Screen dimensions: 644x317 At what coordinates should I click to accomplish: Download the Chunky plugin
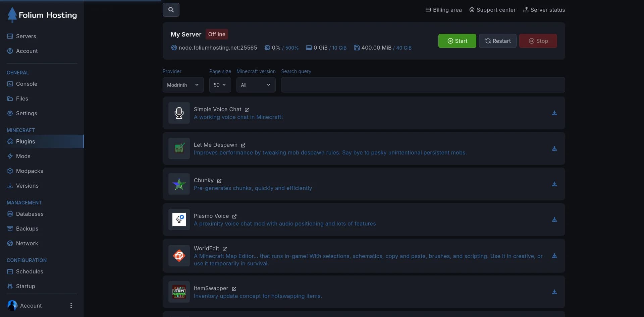[x=554, y=184]
